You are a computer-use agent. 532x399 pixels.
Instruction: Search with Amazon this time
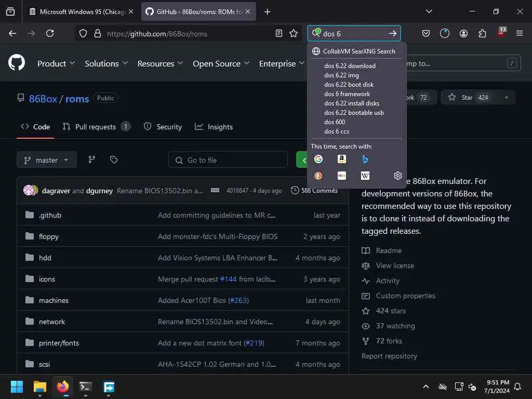342,159
